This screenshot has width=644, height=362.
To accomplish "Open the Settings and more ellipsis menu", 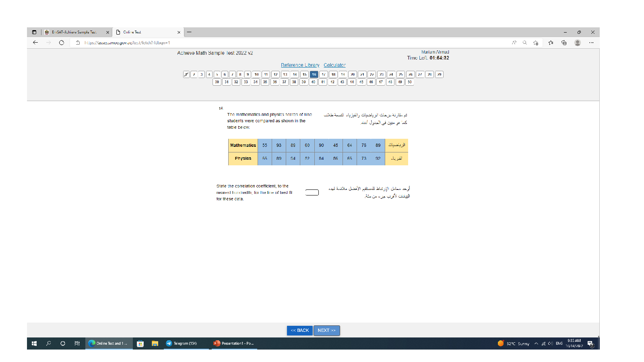I will (x=591, y=43).
